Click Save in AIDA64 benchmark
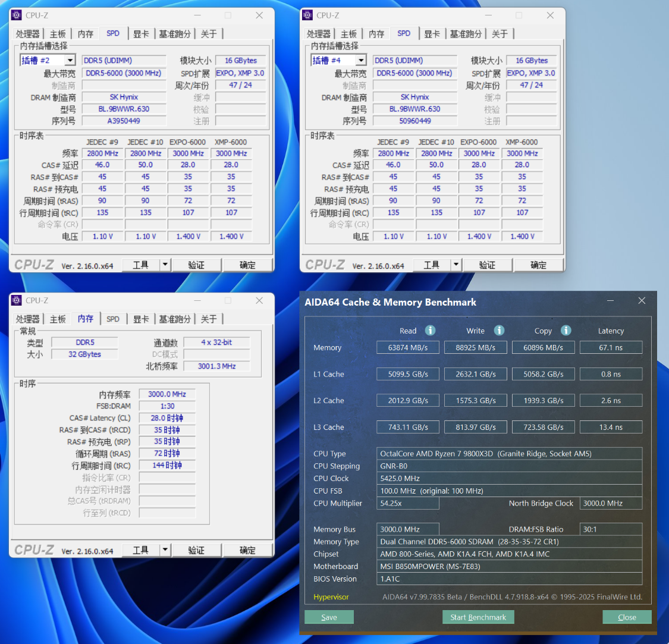669x644 pixels. pos(329,617)
